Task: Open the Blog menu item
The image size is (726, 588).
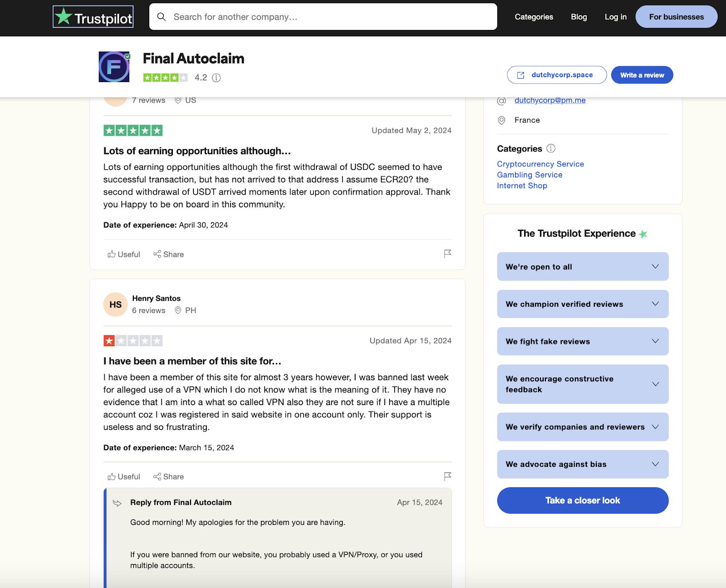Action: (x=579, y=17)
